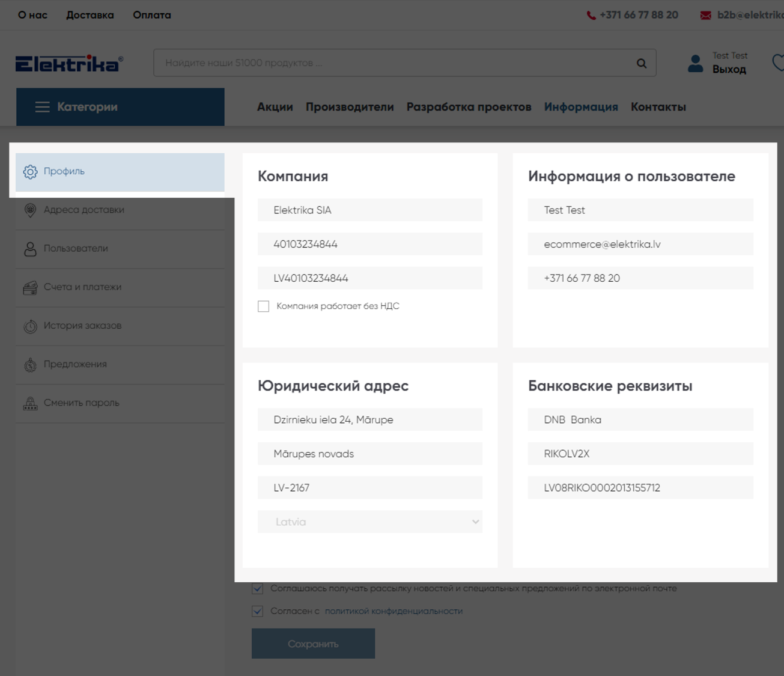
Task: Click the delivery addresses pin icon
Action: coord(30,210)
